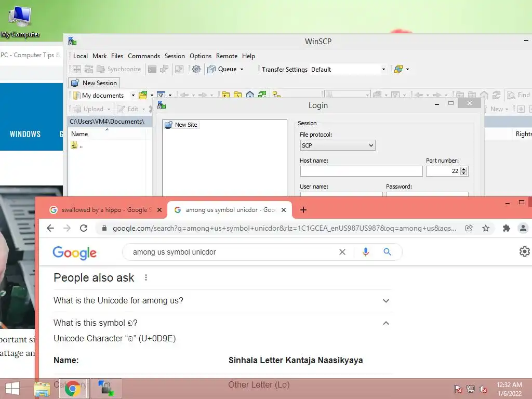The image size is (532, 399).
Task: Click the compare directories icon in WinSCP
Action: [77, 69]
